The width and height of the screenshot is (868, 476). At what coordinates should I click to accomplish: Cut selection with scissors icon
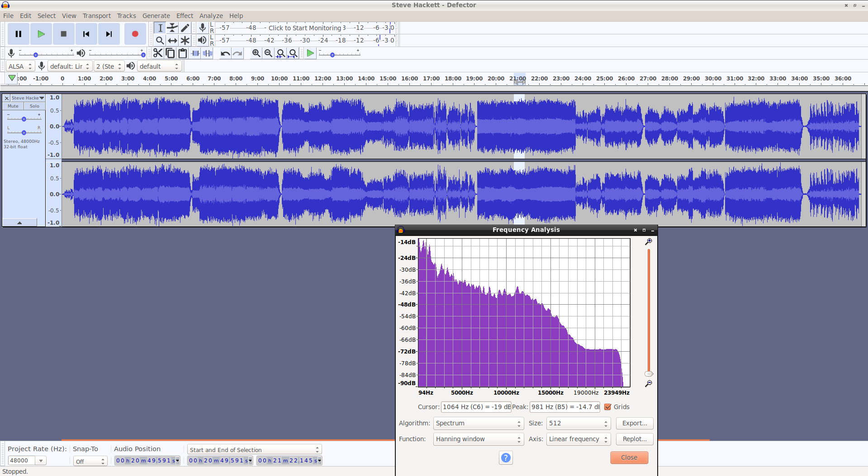coord(157,53)
